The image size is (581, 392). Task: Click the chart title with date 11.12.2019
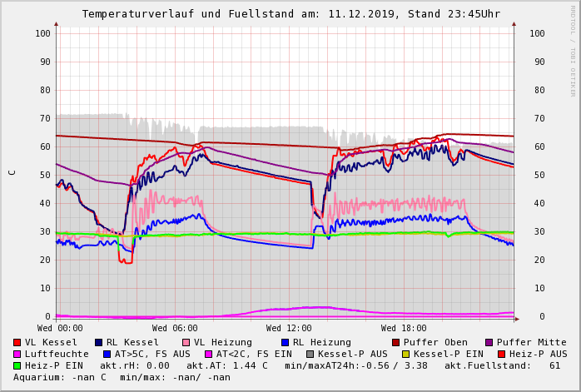tap(290, 14)
